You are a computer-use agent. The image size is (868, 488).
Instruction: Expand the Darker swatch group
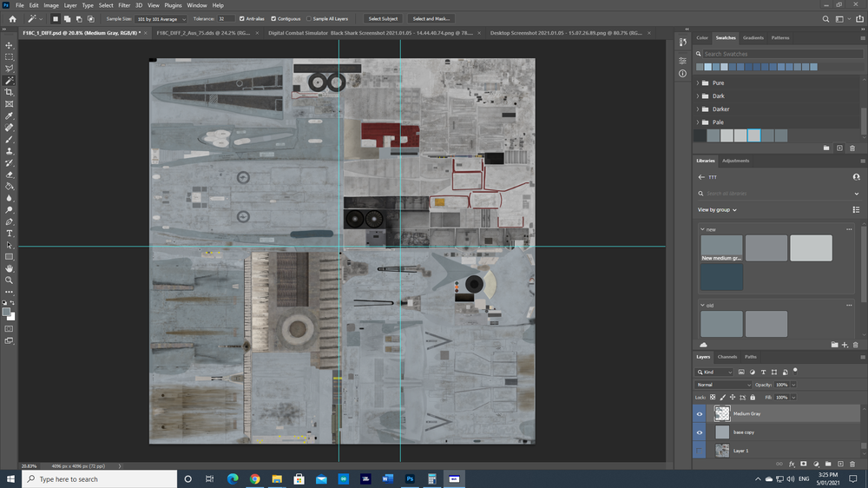point(698,109)
